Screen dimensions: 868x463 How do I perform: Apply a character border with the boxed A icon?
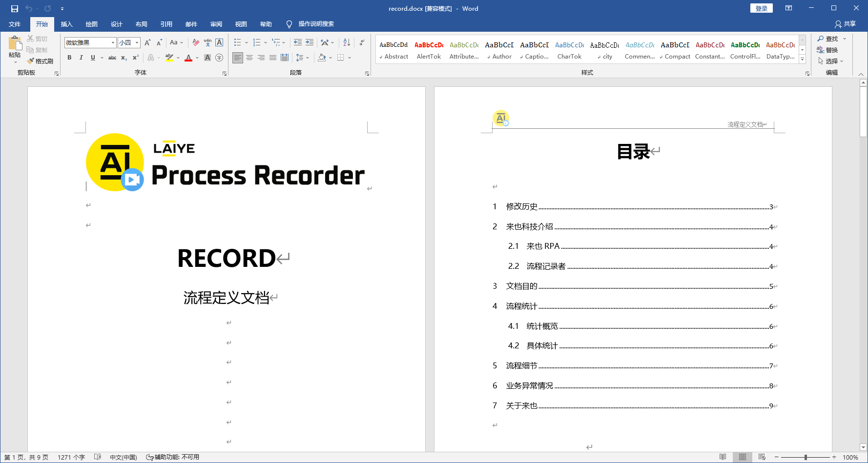coord(219,42)
